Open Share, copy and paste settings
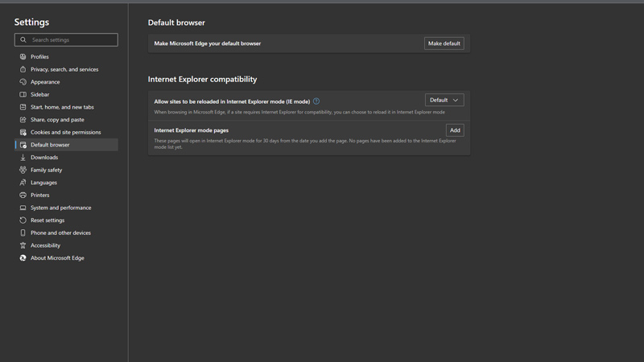644x362 pixels. pyautogui.click(x=66, y=119)
